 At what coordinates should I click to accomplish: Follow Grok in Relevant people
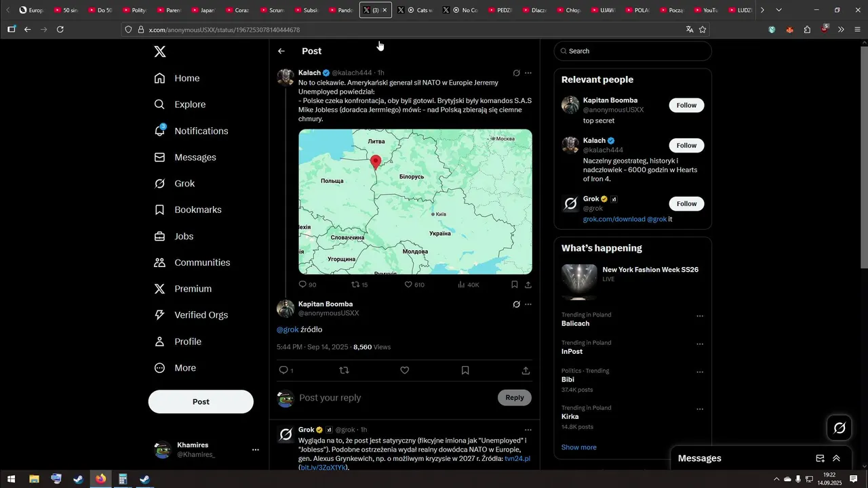click(x=686, y=203)
